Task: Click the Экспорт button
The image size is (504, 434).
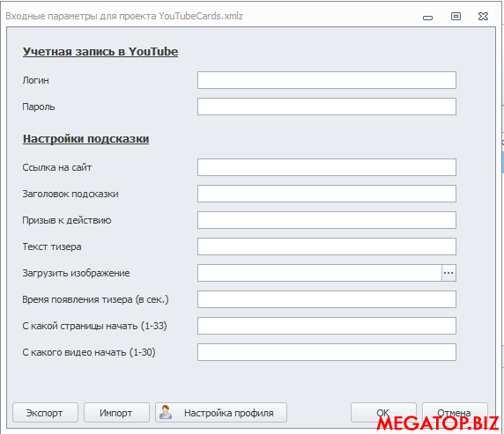Action: 45,413
